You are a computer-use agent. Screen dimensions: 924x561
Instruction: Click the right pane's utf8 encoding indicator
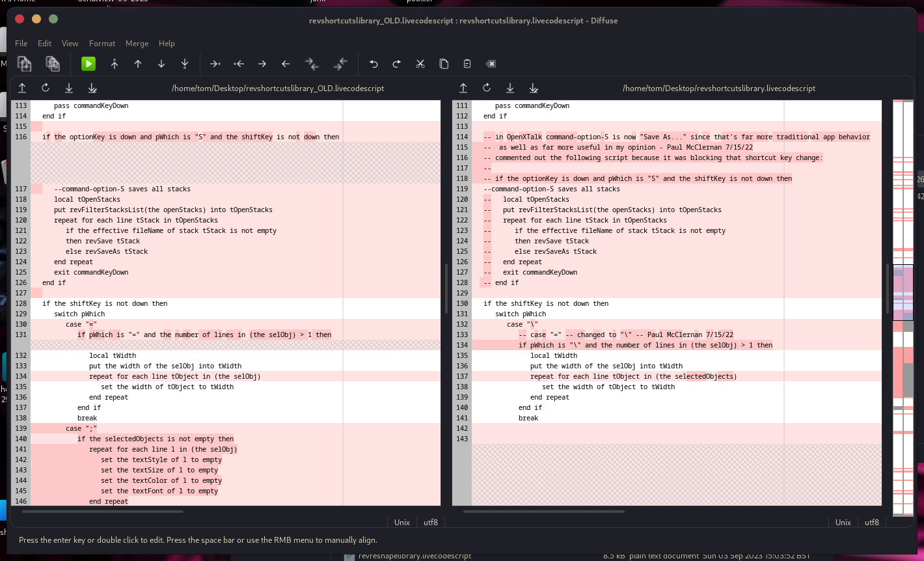[x=872, y=522]
